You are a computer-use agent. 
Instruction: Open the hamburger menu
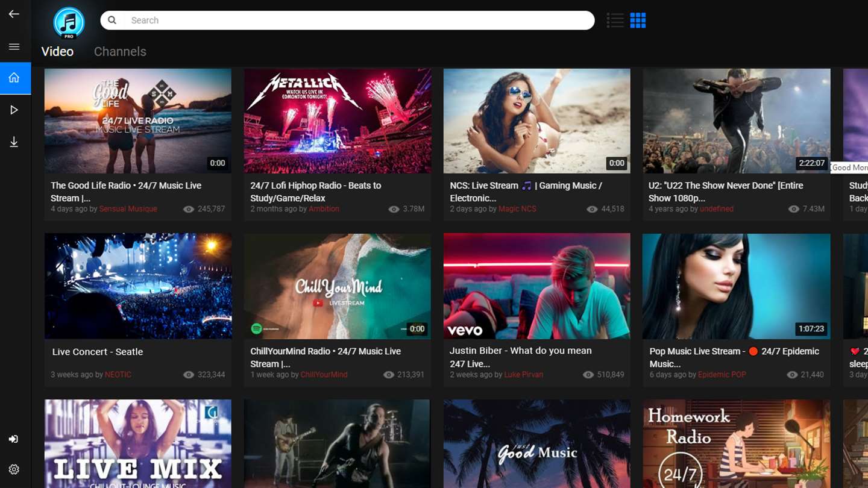tap(14, 46)
